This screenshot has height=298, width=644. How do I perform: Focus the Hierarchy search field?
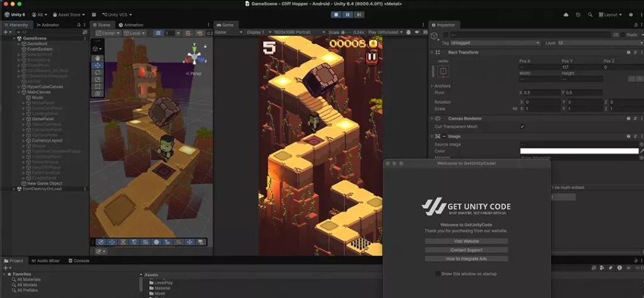tap(49, 32)
